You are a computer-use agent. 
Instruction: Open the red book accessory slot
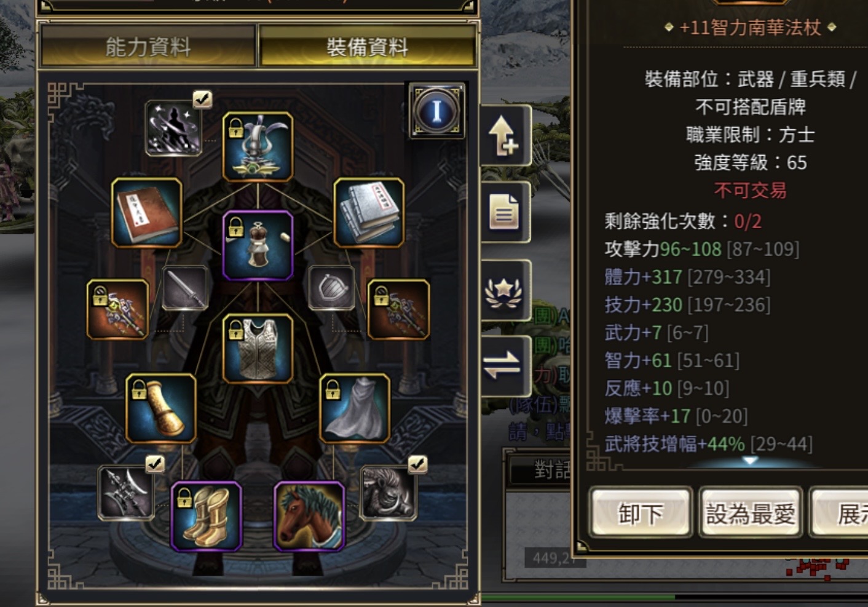click(x=147, y=213)
